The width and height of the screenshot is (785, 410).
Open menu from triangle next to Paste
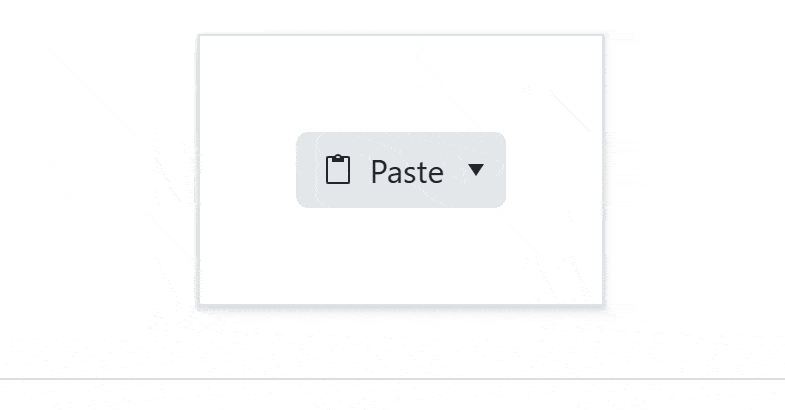coord(476,170)
